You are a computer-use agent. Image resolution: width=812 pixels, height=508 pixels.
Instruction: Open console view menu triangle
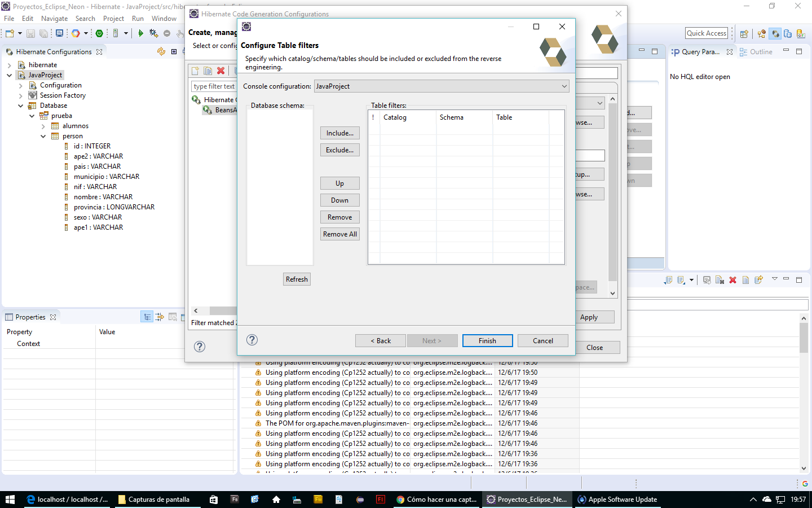click(774, 279)
